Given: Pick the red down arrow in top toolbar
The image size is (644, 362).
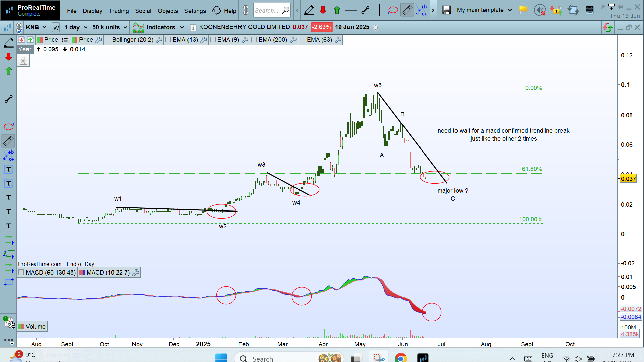Looking at the screenshot, I should pos(323,10).
